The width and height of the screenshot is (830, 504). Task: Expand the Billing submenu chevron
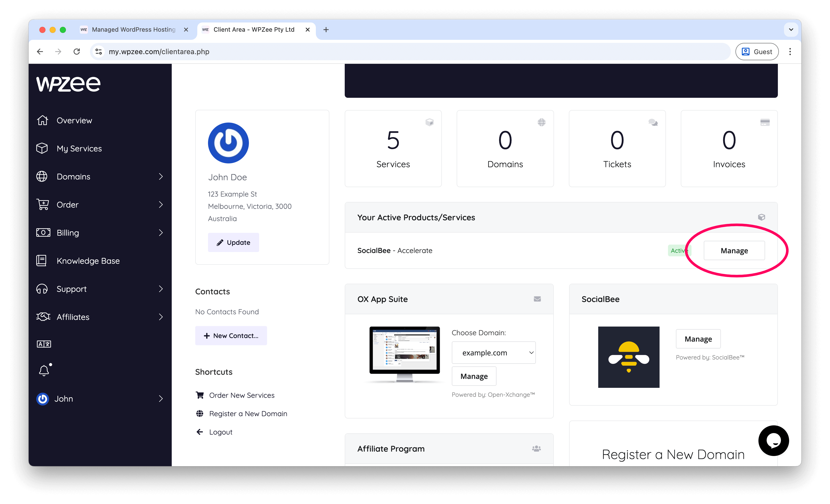tap(161, 233)
